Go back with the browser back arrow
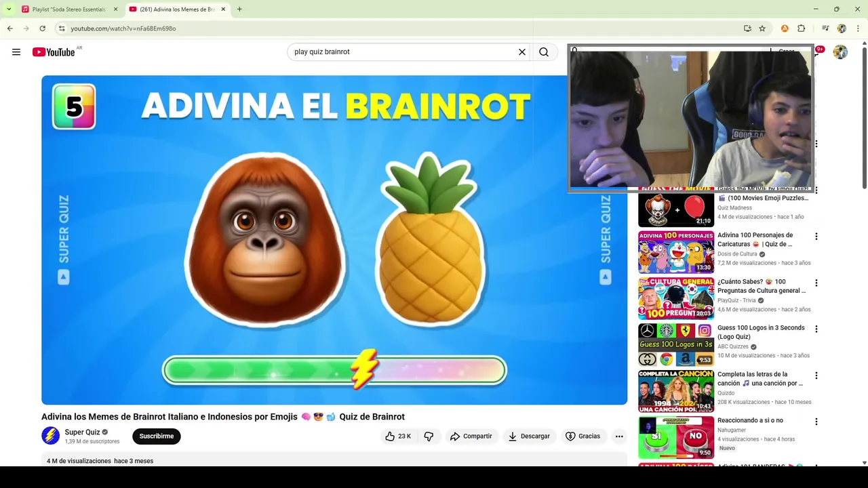868x488 pixels. (x=9, y=28)
